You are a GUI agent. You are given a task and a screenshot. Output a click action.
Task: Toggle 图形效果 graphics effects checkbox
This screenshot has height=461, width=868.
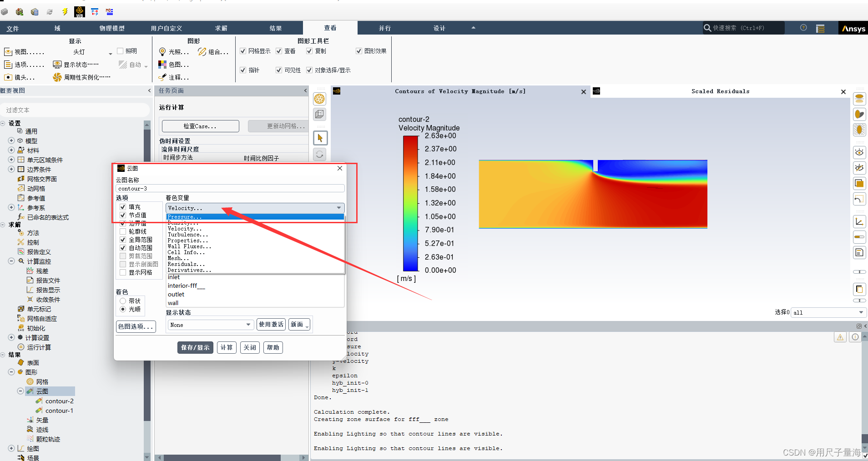(359, 51)
